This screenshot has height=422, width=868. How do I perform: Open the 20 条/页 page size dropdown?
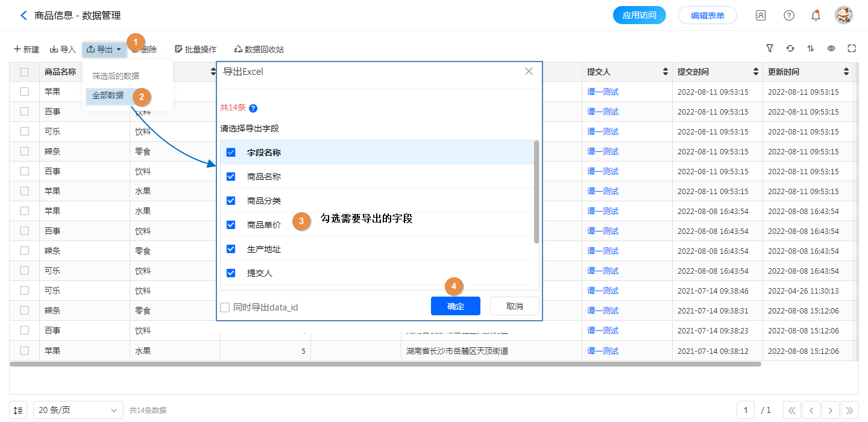78,411
